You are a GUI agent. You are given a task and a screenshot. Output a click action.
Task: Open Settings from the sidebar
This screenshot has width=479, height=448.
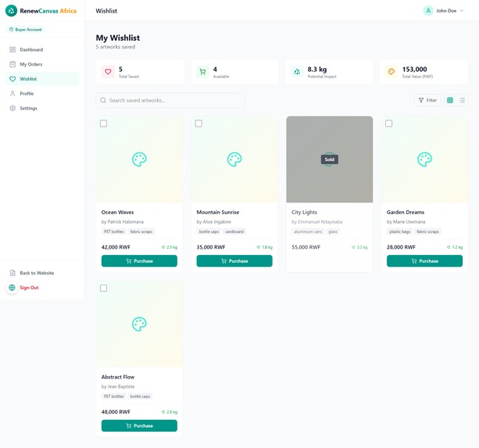click(x=42, y=108)
